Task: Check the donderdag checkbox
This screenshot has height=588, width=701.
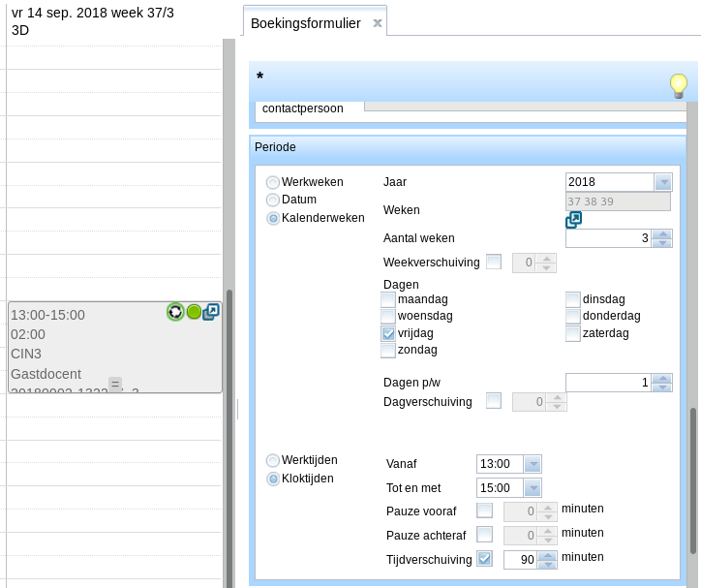Action: point(572,316)
